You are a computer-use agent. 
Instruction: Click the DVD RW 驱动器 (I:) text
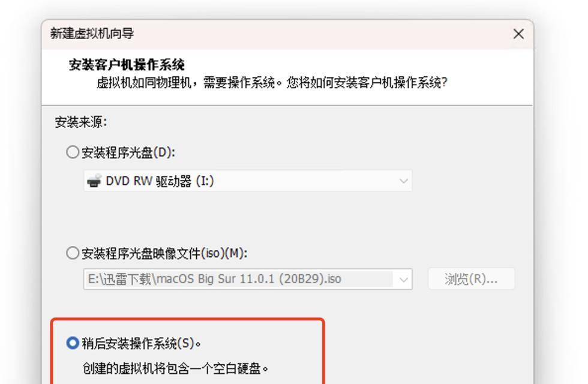pos(160,181)
